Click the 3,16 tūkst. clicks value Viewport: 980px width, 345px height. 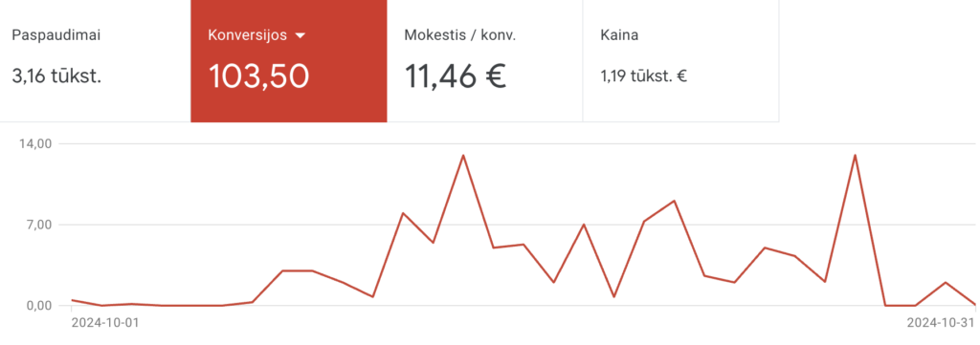coord(56,77)
